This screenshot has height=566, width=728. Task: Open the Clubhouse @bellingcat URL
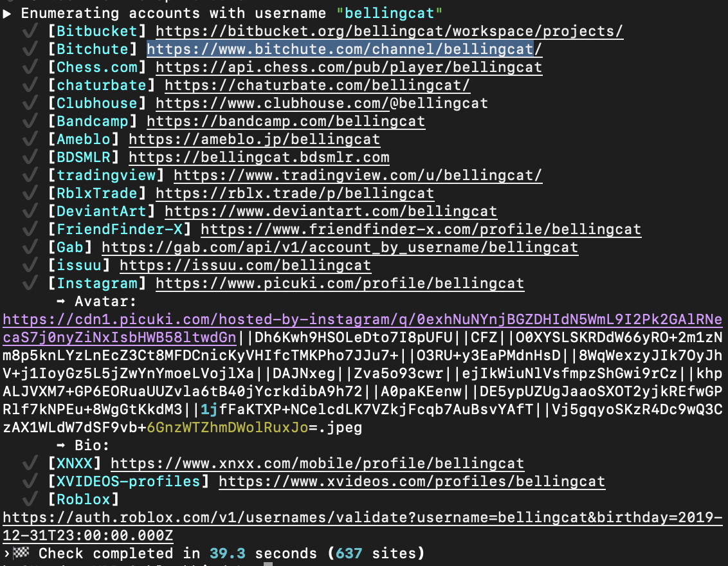tap(322, 103)
